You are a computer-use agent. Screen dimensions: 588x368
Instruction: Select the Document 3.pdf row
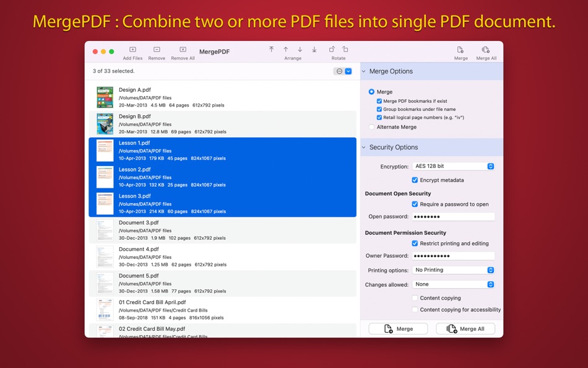tap(222, 230)
